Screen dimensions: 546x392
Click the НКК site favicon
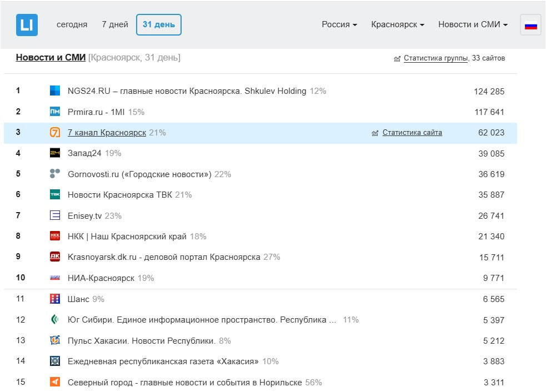coord(55,236)
